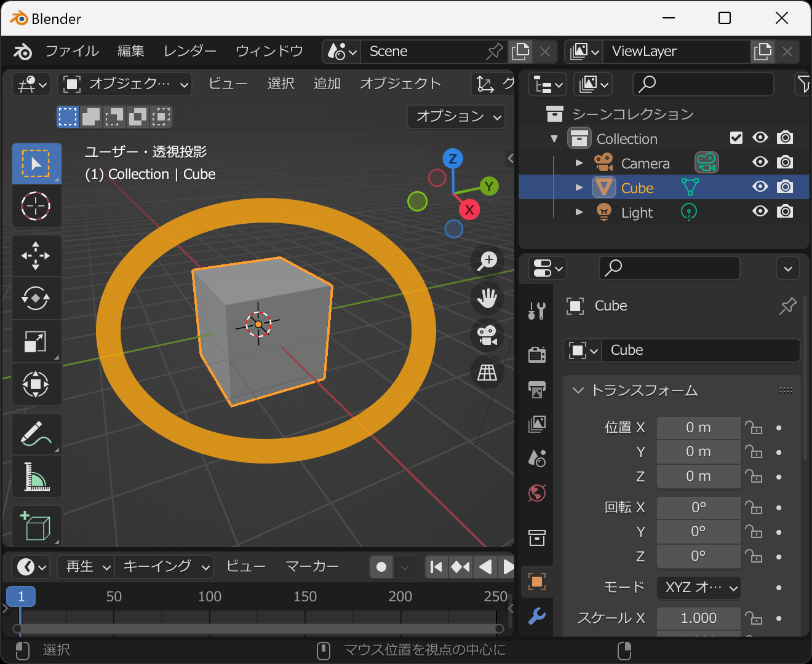Click the new scene copy icon

point(520,51)
